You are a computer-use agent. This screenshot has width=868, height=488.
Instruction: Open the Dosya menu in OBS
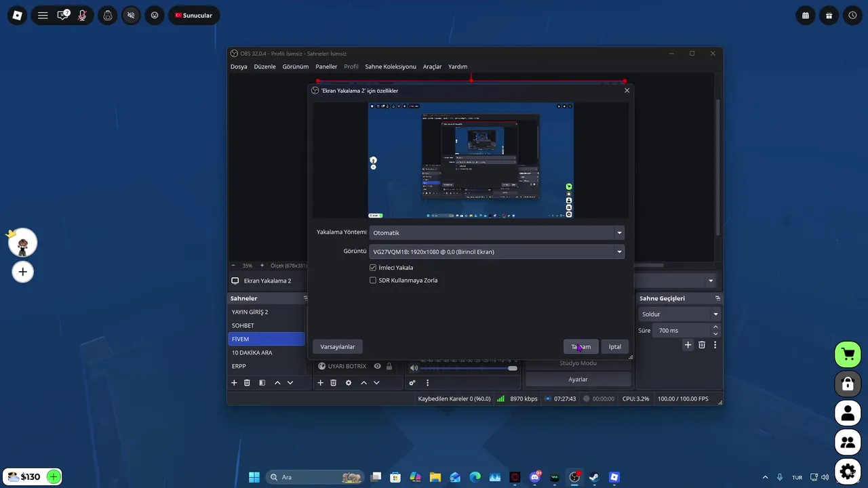[239, 66]
